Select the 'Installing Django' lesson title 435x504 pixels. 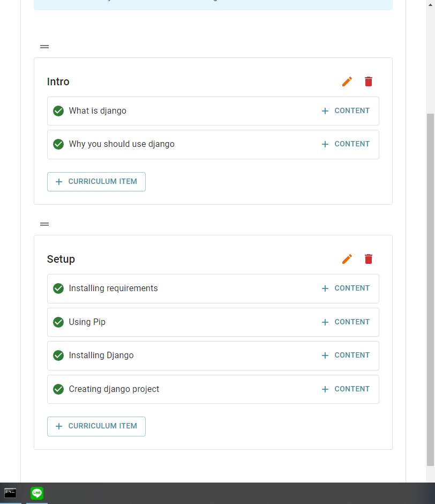[x=101, y=355]
